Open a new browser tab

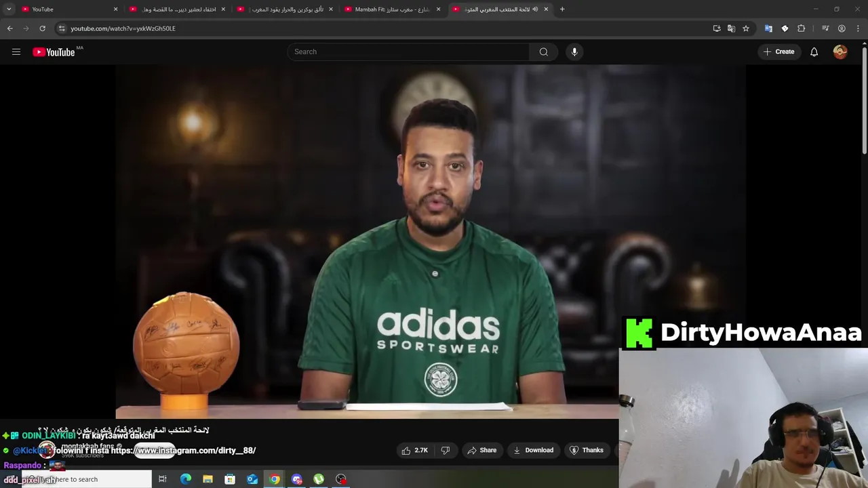[562, 9]
